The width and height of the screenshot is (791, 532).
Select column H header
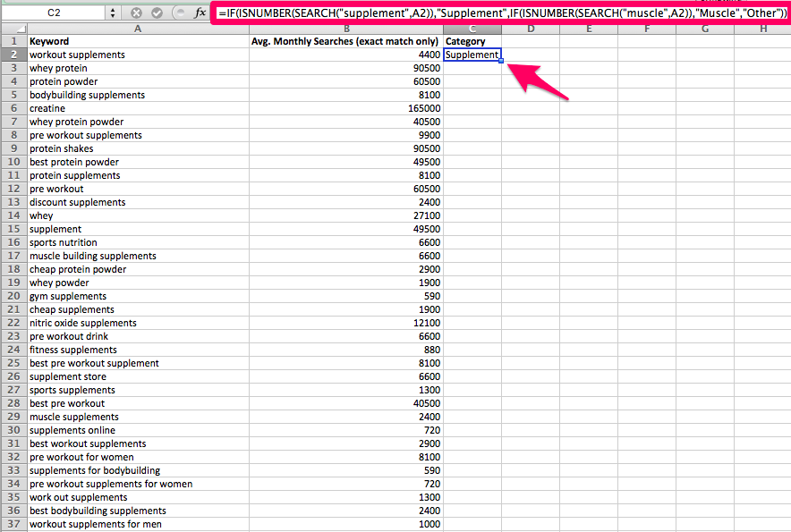click(762, 29)
